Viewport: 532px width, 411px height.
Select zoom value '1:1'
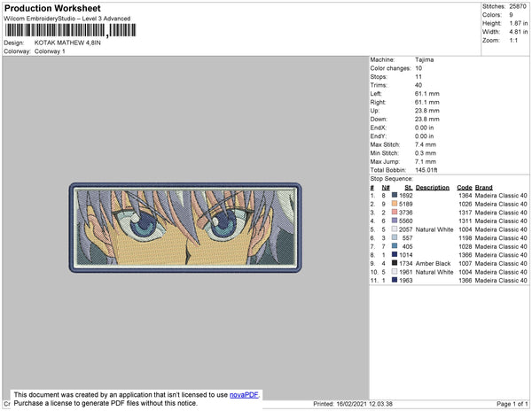click(513, 41)
